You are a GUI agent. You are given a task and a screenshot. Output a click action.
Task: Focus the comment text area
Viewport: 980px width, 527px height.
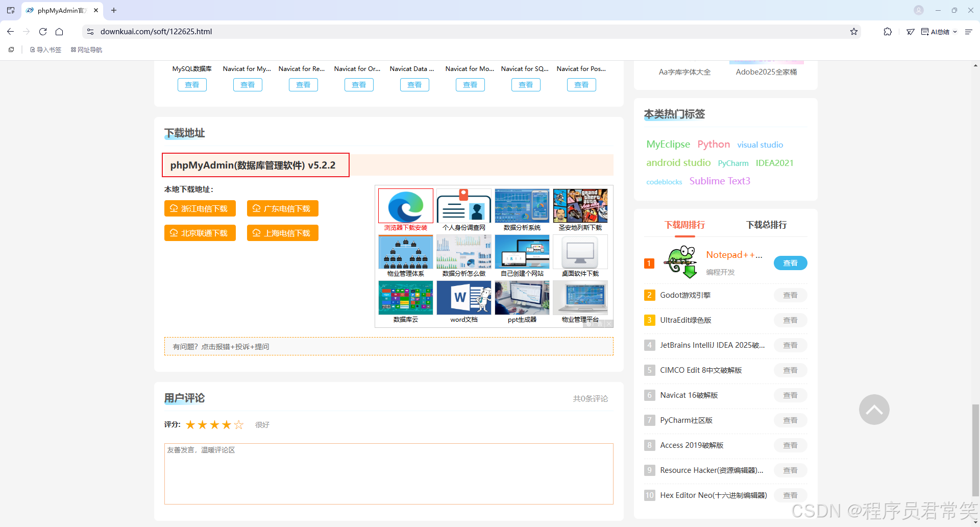389,474
